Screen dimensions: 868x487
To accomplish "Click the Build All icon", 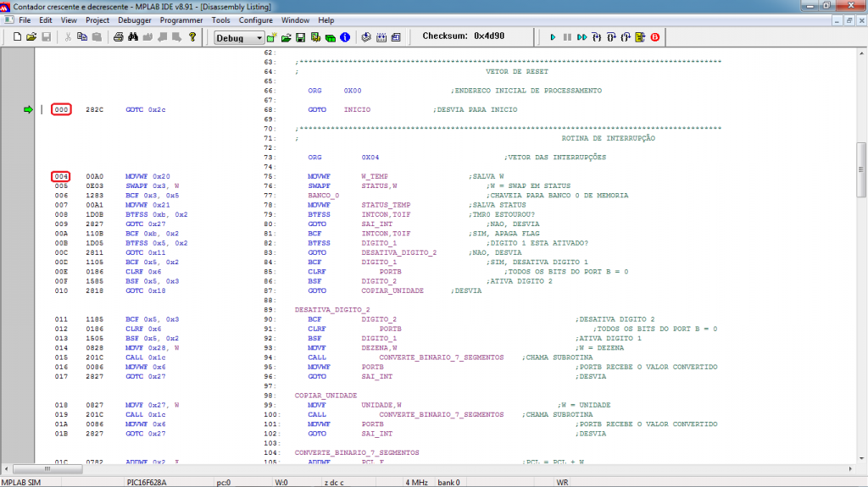I will (x=381, y=37).
